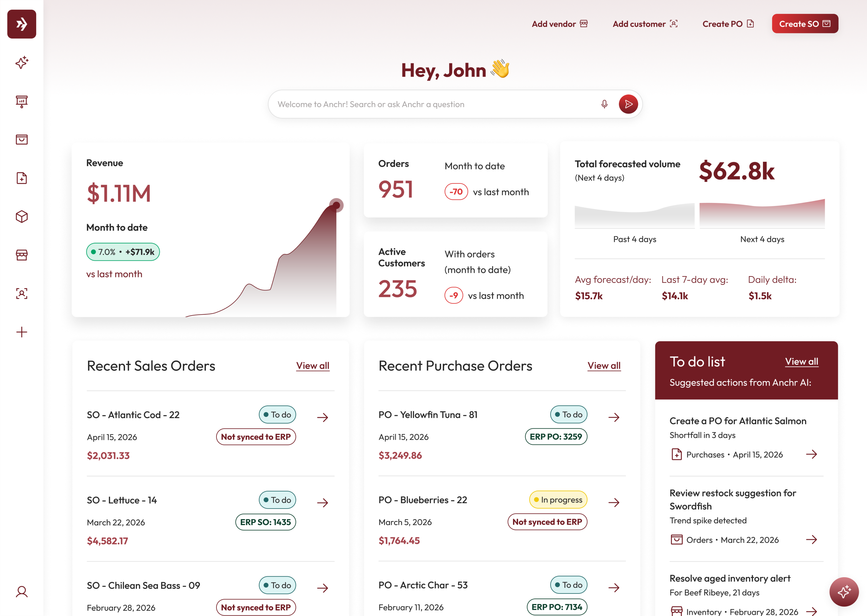
Task: Click View all in To do list
Action: click(x=801, y=362)
